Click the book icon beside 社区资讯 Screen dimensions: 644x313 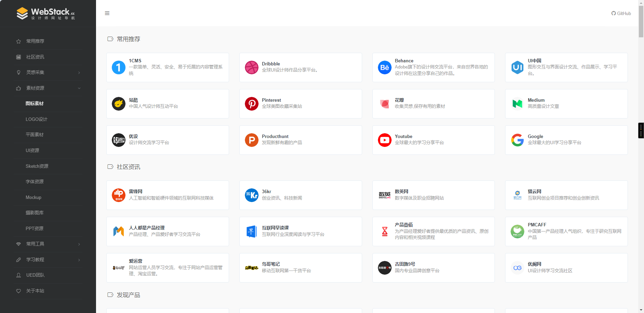pos(19,57)
